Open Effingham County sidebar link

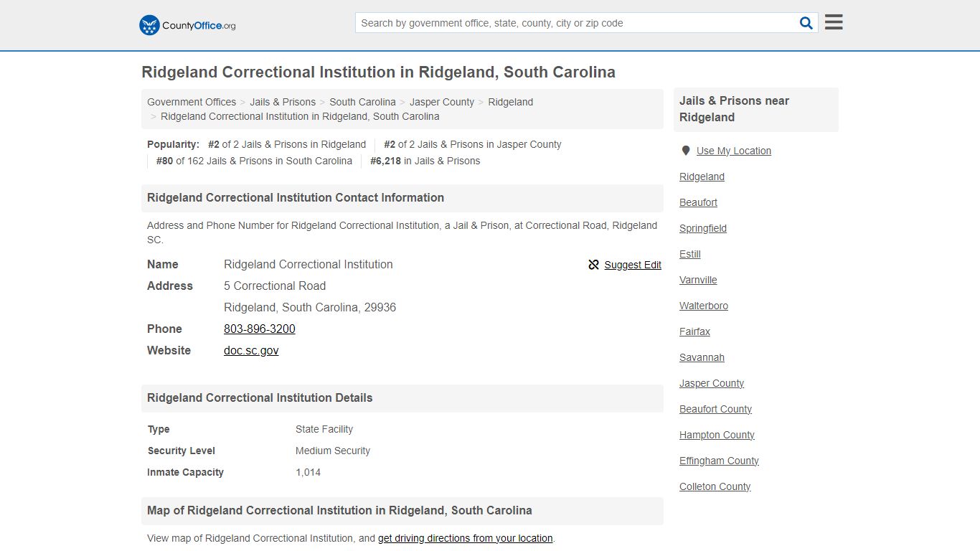point(719,461)
